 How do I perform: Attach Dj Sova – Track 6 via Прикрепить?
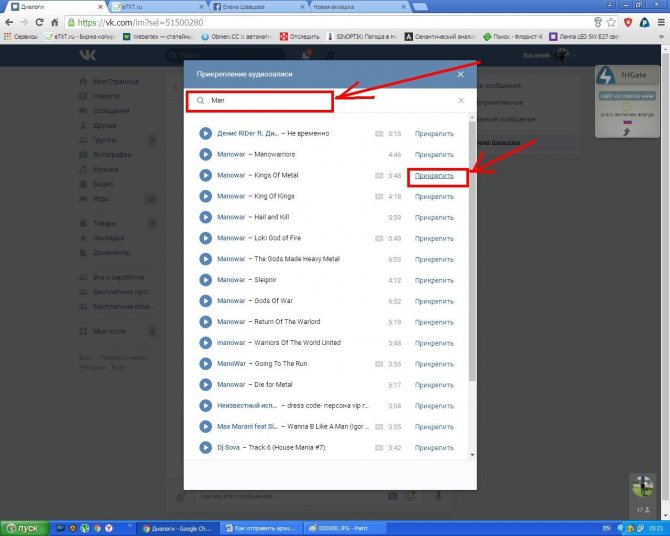coord(434,448)
